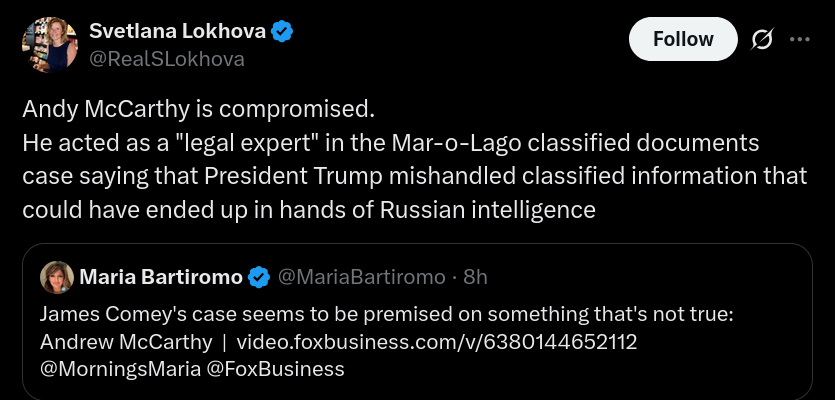Image resolution: width=835 pixels, height=400 pixels.
Task: Click Maria Bartiromo's small avatar in quote
Action: point(54,276)
